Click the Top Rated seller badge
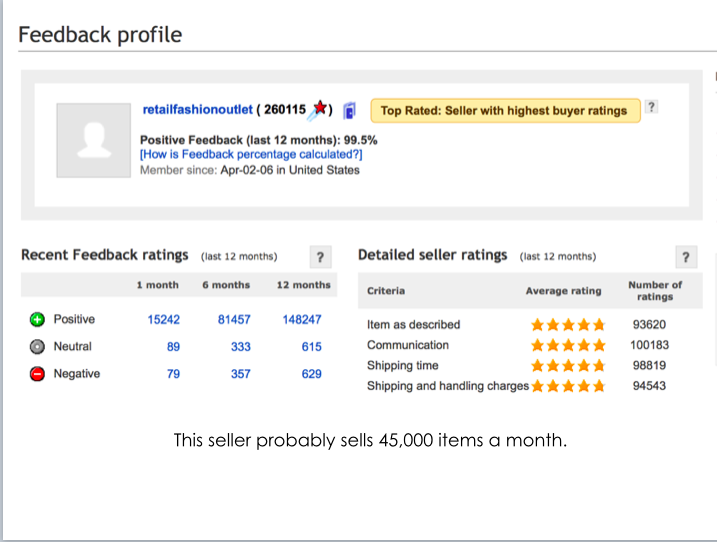The height and width of the screenshot is (542, 717). tap(505, 111)
